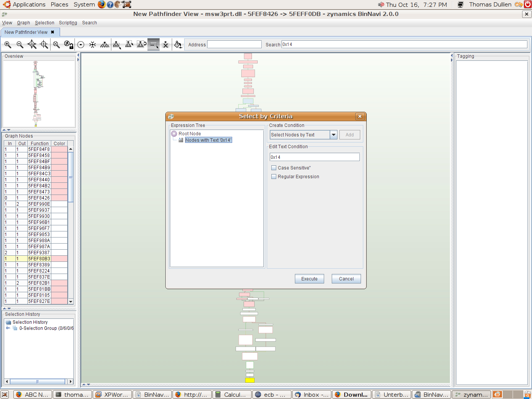Click the yellow node at graph bottom
This screenshot has height=399, width=532.
(250, 380)
